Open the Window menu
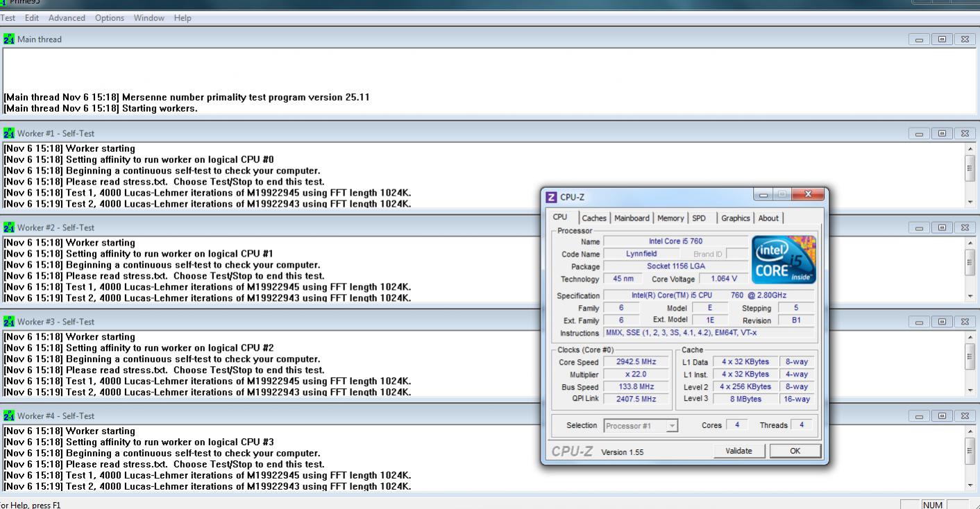This screenshot has height=509, width=980. [x=149, y=18]
